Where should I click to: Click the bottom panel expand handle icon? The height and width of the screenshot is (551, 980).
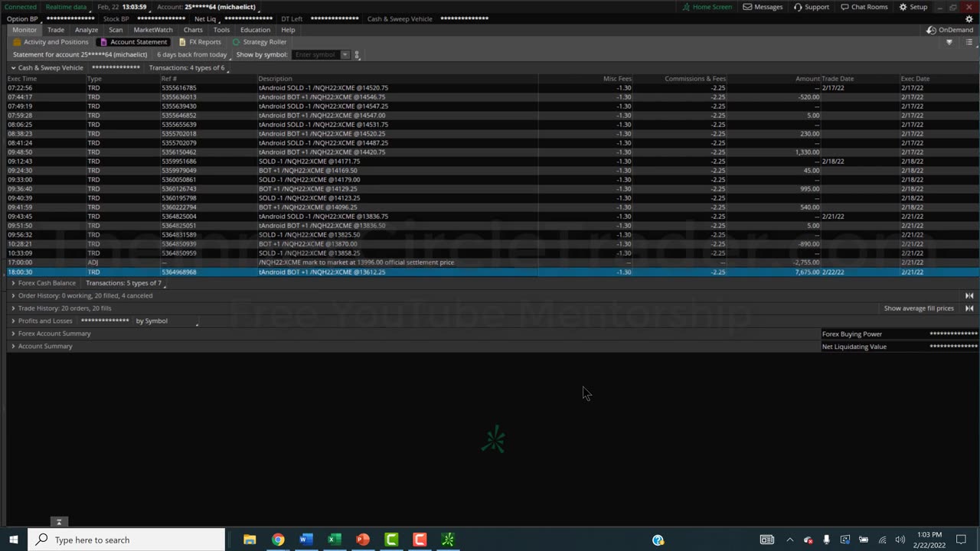[59, 522]
